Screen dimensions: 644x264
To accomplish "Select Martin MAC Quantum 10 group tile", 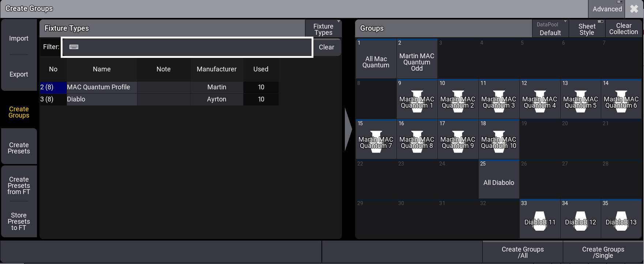I will click(x=498, y=140).
